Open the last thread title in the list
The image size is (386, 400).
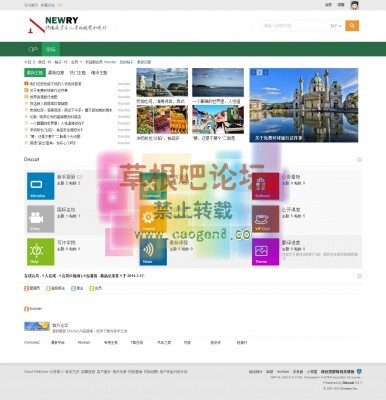pyautogui.click(x=53, y=143)
